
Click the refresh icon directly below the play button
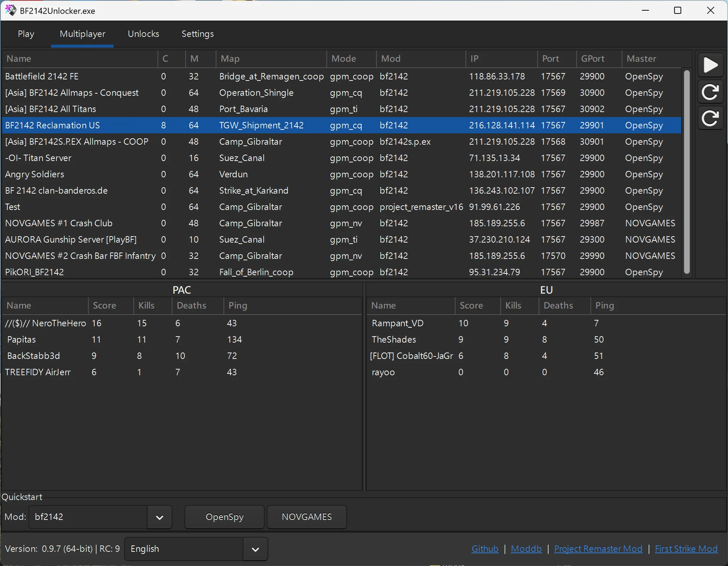[x=711, y=92]
